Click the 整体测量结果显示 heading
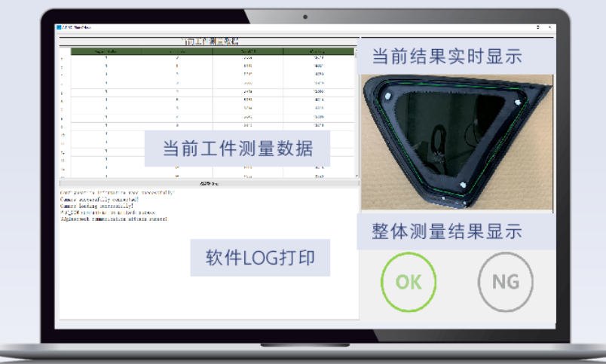This screenshot has height=364, width=606. tap(447, 231)
